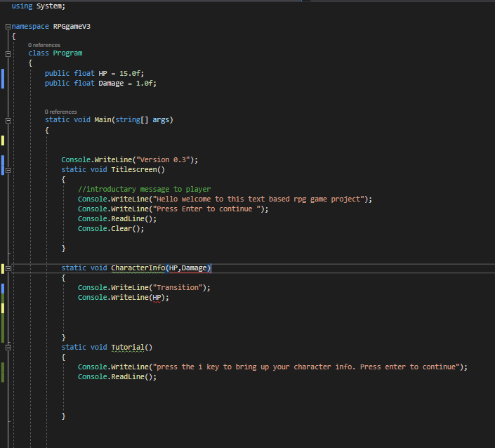Image resolution: width=495 pixels, height=448 pixels.
Task: Open the 0 references link above class Program
Action: pyautogui.click(x=44, y=45)
